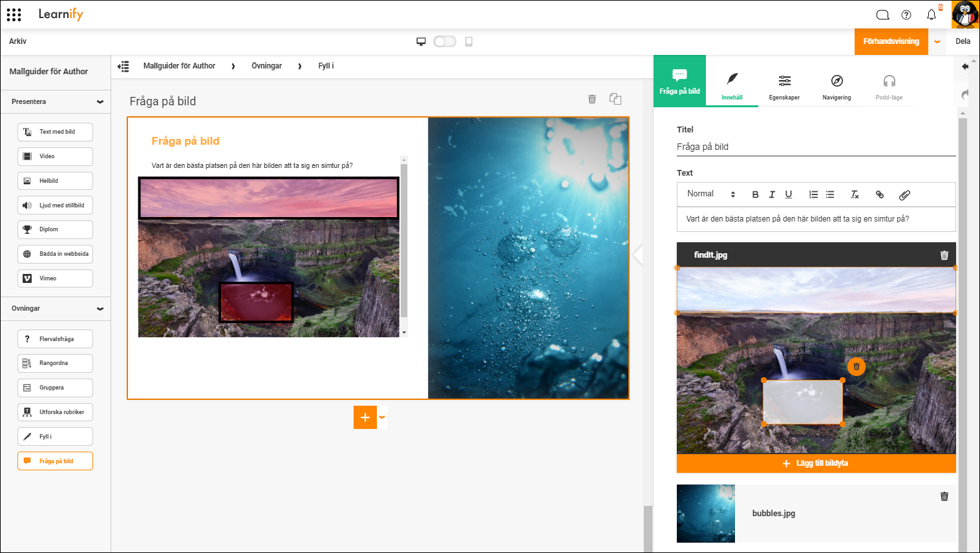The height and width of the screenshot is (553, 980).
Task: Attach a file with paperclip
Action: [904, 194]
